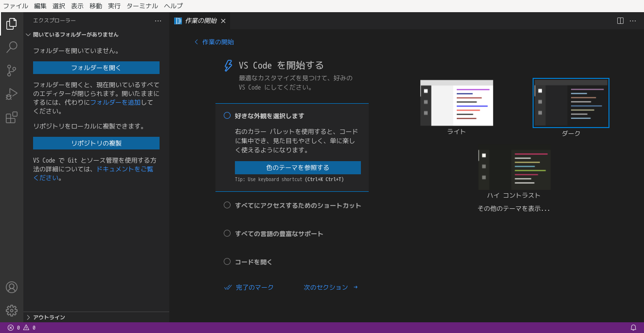Follow the フォルダーを追加 link
644x333 pixels.
(115, 102)
